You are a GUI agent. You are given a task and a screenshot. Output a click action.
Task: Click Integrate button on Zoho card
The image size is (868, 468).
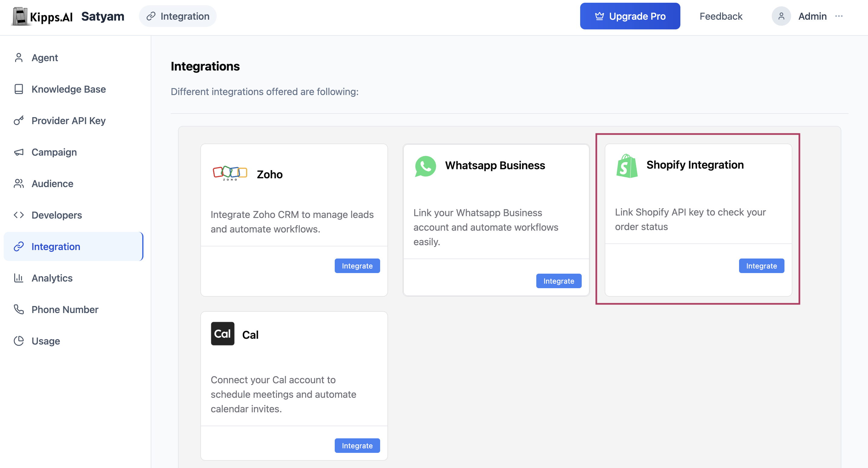(357, 266)
